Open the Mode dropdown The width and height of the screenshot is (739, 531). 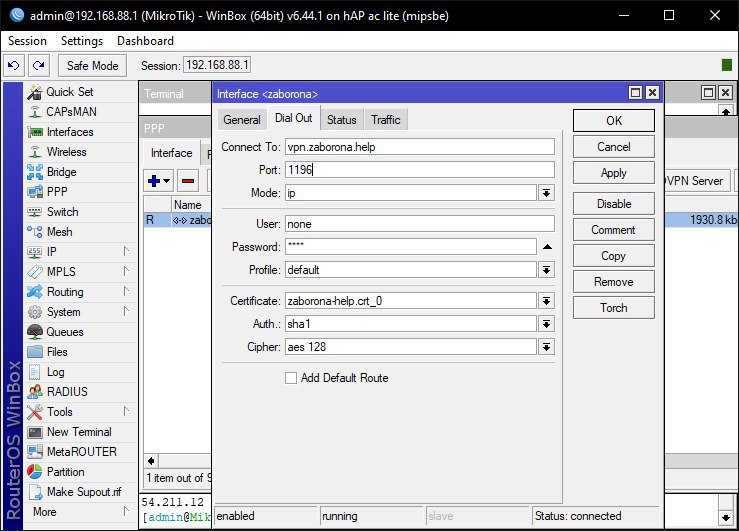tap(547, 193)
